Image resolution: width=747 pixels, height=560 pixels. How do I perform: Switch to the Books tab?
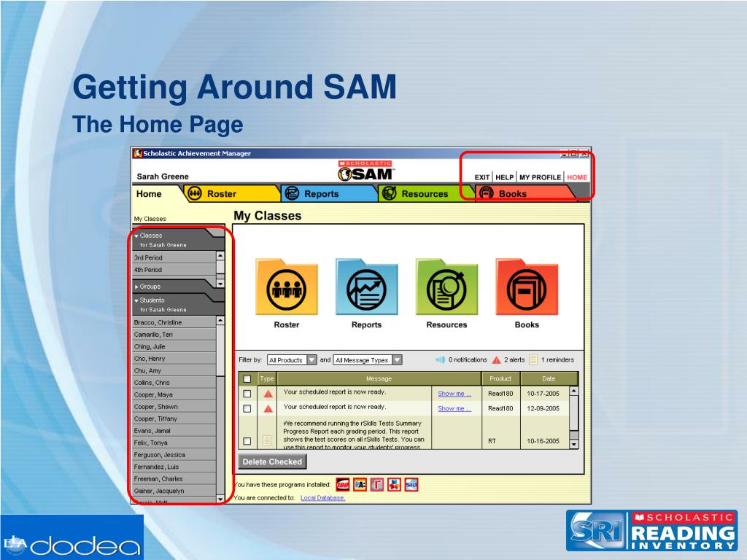pos(524,194)
